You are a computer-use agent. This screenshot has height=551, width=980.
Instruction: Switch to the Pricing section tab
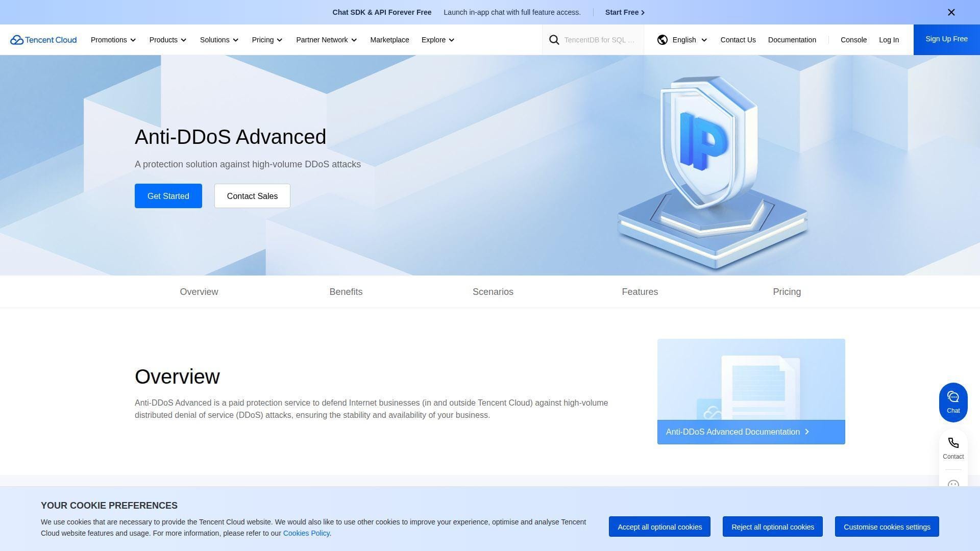(x=787, y=292)
